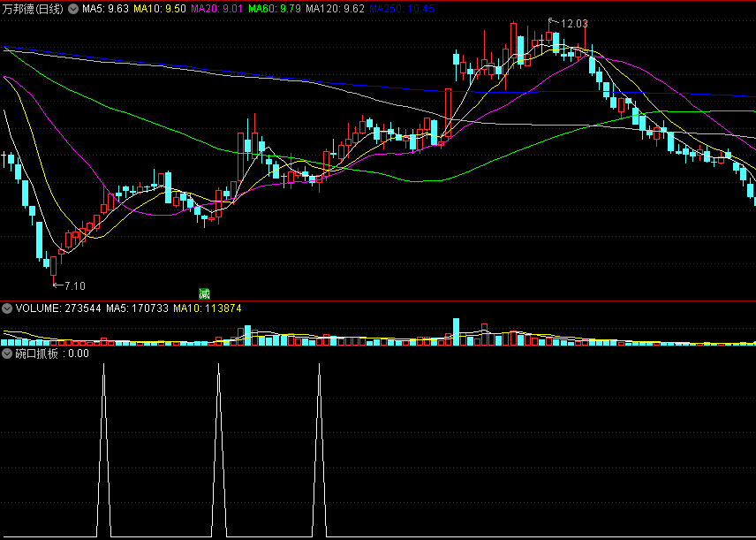Select the candlestick at the 12.03 high

(548, 34)
